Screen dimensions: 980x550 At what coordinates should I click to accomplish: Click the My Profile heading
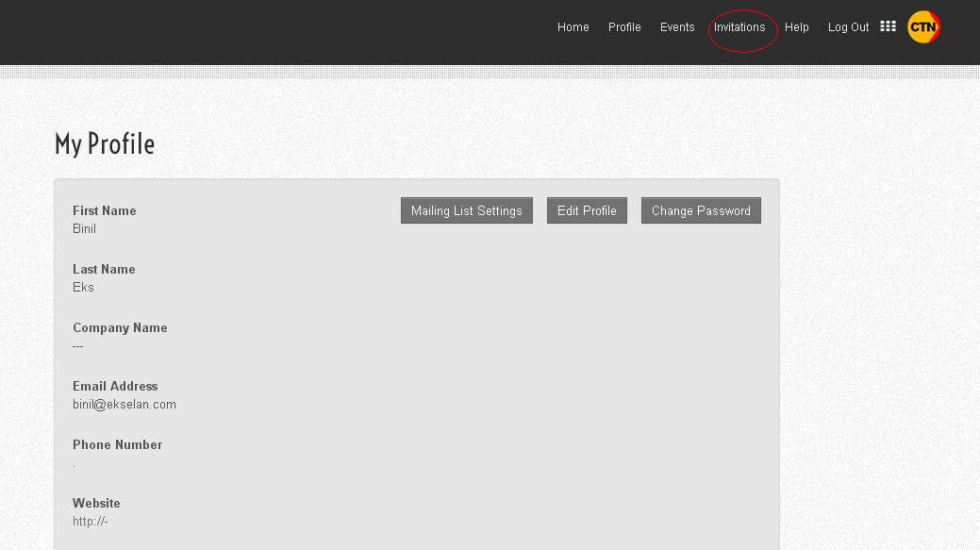coord(105,144)
